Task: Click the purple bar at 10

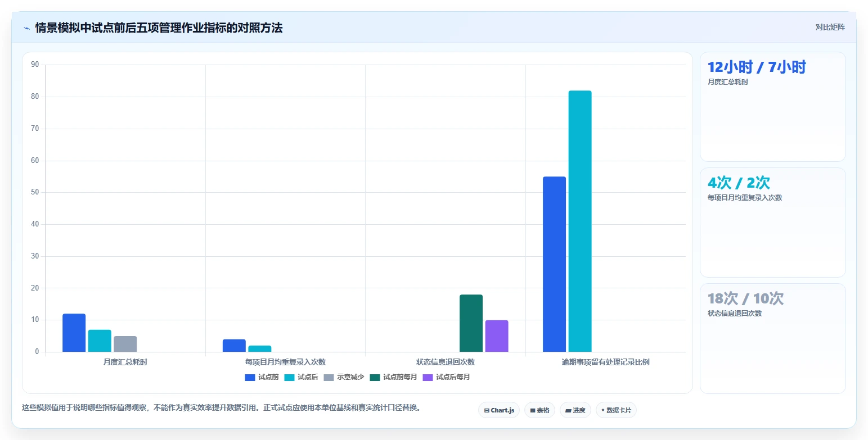Action: point(497,336)
